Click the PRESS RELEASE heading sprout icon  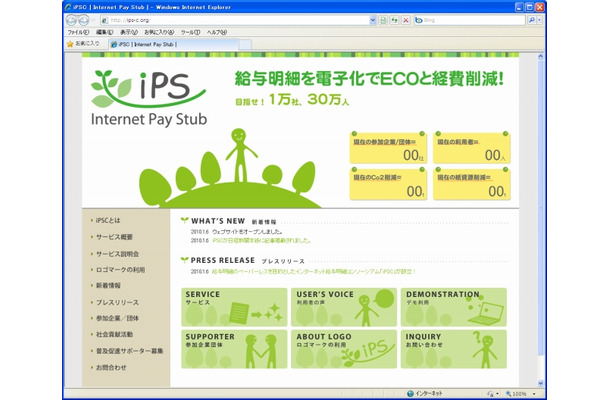pos(185,260)
